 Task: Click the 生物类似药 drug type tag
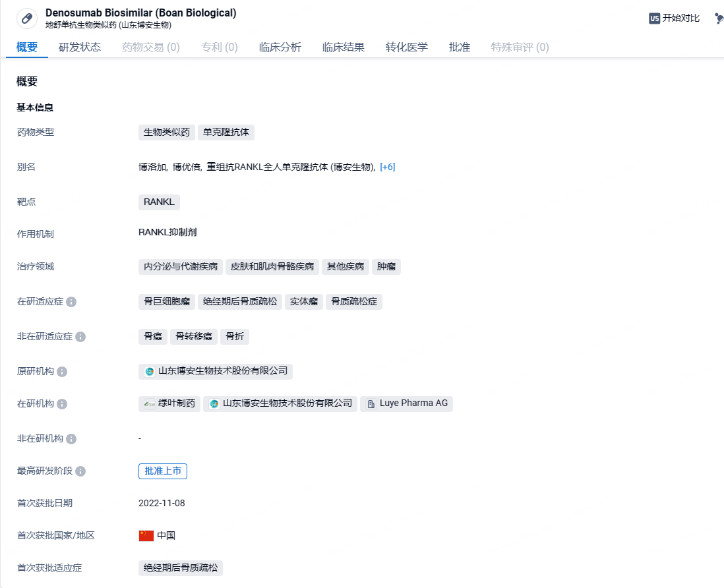pyautogui.click(x=167, y=132)
